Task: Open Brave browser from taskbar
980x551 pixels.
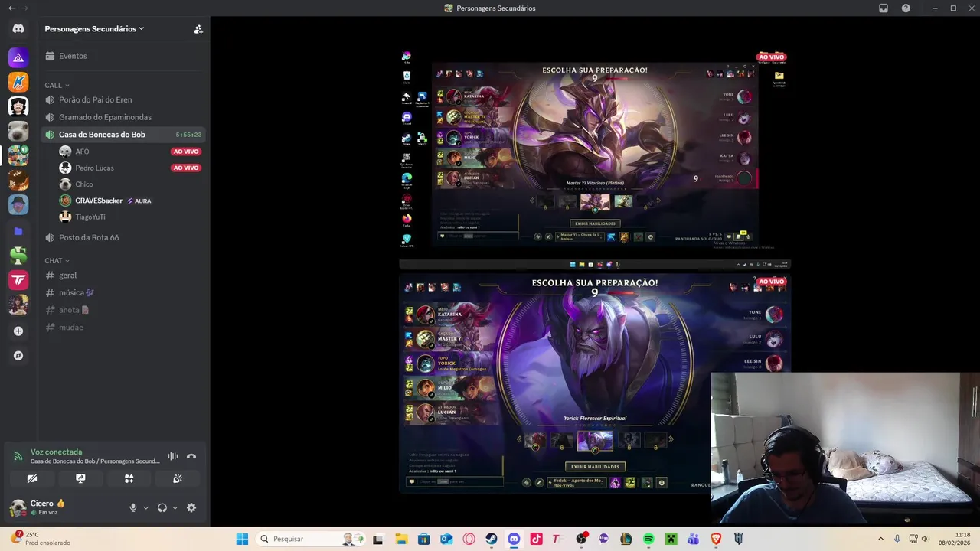Action: [x=716, y=539]
